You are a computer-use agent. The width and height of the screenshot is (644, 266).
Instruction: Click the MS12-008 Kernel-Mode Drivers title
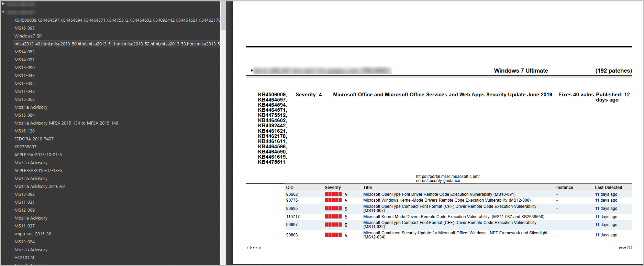[x=447, y=200]
